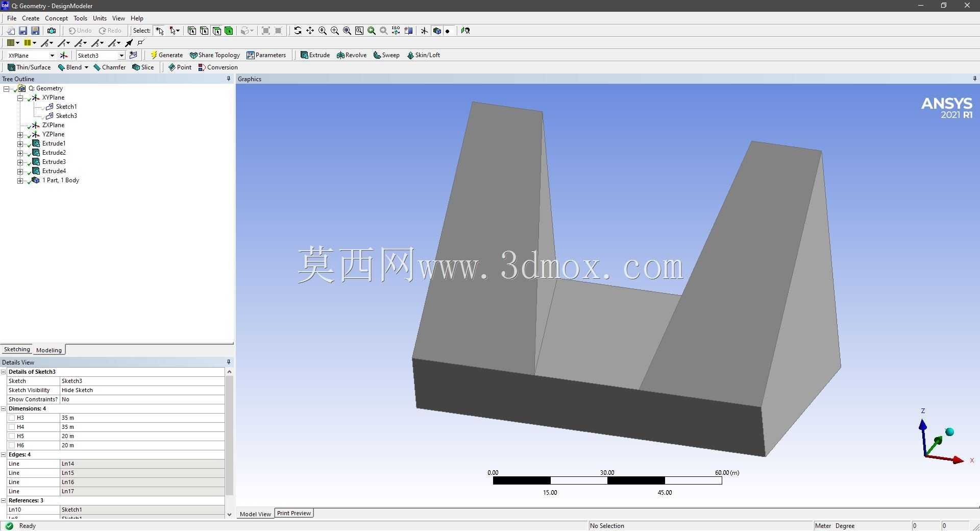Screen dimensions: 980x531
Task: Collapse the Edges: 4 section
Action: tap(4, 454)
